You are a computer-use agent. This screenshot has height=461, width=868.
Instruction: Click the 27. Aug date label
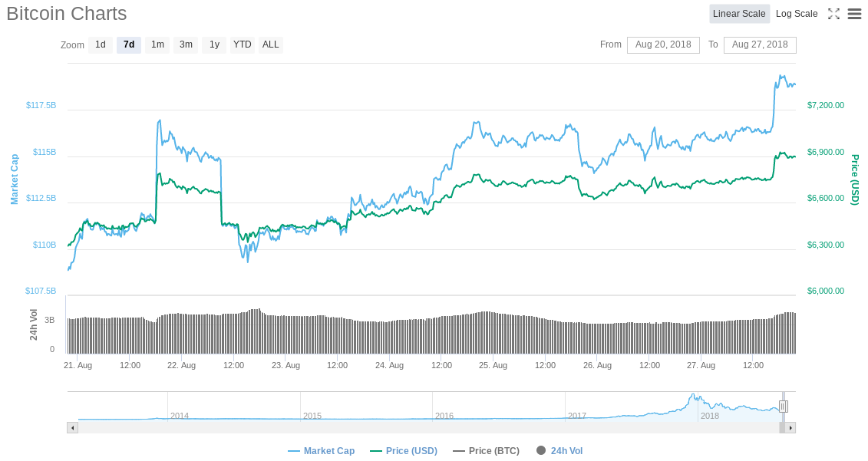(701, 365)
